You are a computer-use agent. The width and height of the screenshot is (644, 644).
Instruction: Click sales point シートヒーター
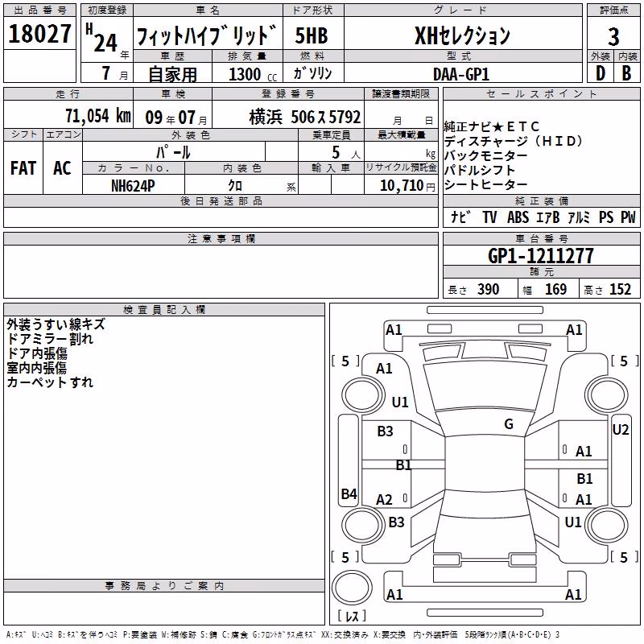[485, 185]
